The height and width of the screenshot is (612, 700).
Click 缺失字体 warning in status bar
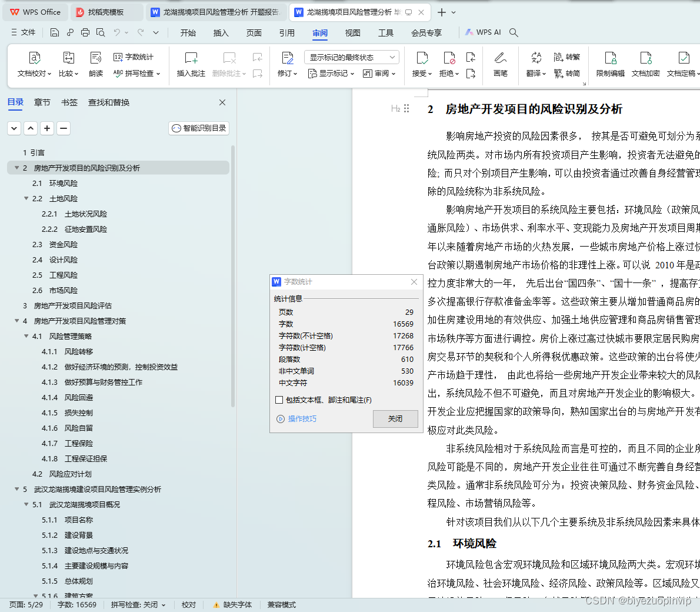click(232, 604)
